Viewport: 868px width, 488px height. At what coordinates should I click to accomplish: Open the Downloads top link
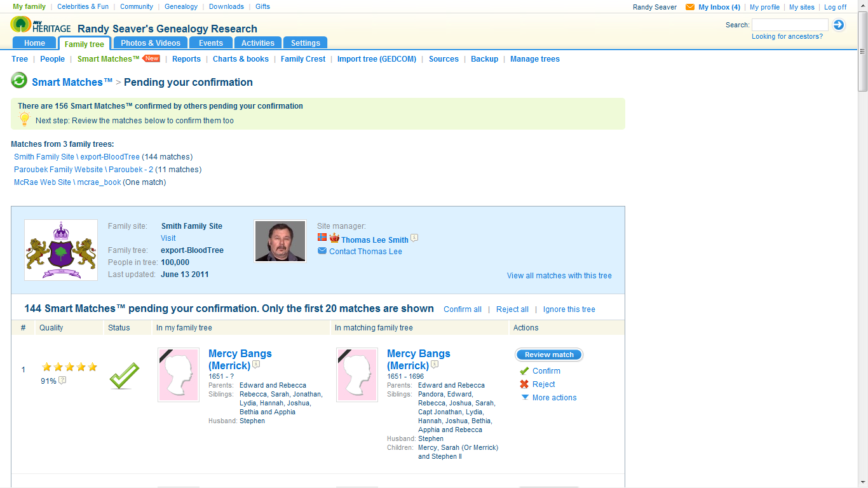tap(226, 7)
